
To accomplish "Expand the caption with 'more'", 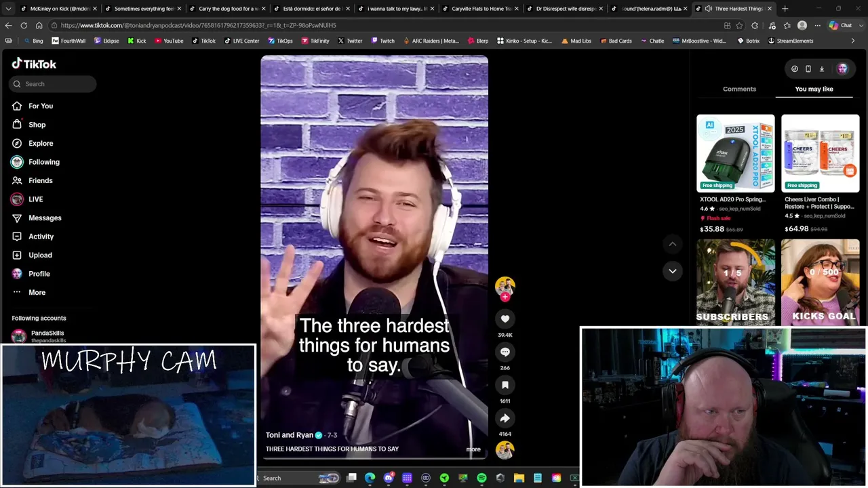I will click(473, 449).
